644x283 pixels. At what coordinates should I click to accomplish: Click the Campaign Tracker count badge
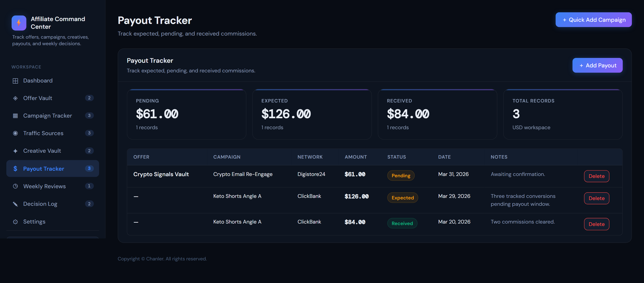89,116
